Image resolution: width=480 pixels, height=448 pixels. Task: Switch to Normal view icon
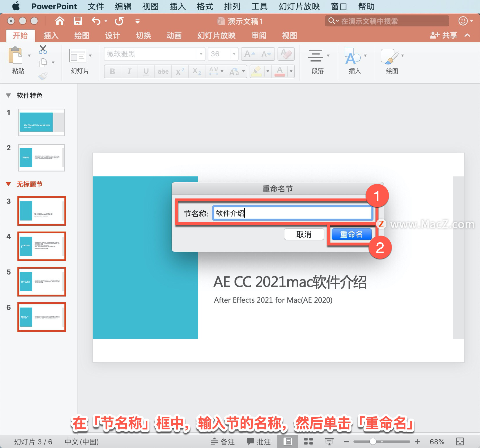tap(288, 442)
